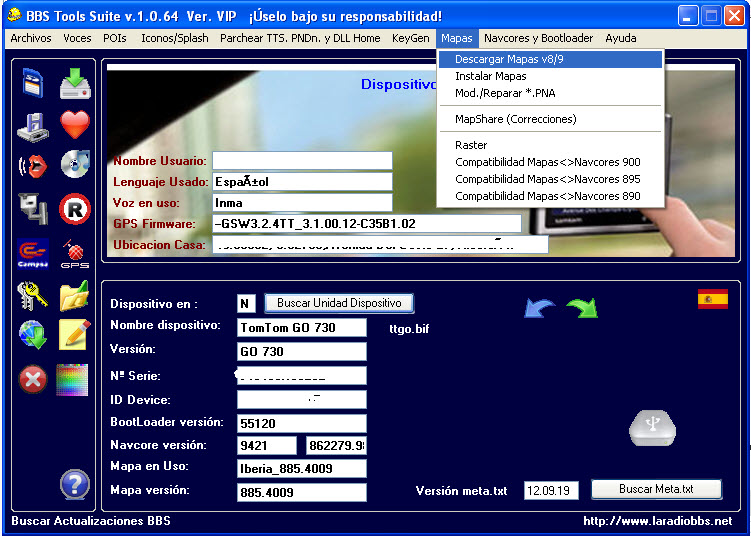Click the Navcore versión 9421 field
The width and height of the screenshot is (751, 536).
click(267, 445)
